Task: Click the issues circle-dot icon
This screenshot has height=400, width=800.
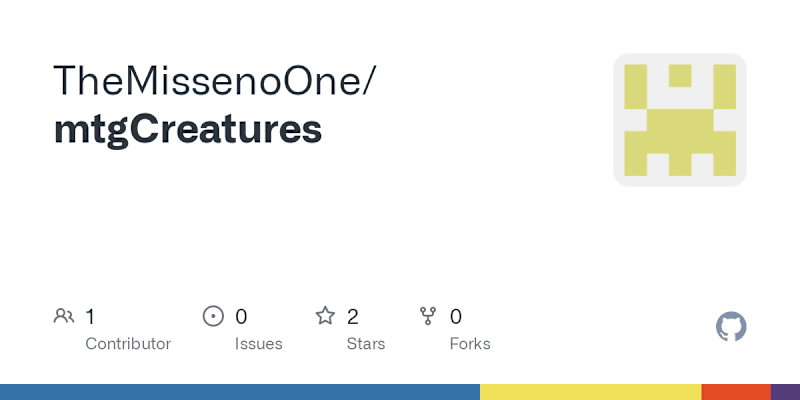Action: pyautogui.click(x=213, y=316)
